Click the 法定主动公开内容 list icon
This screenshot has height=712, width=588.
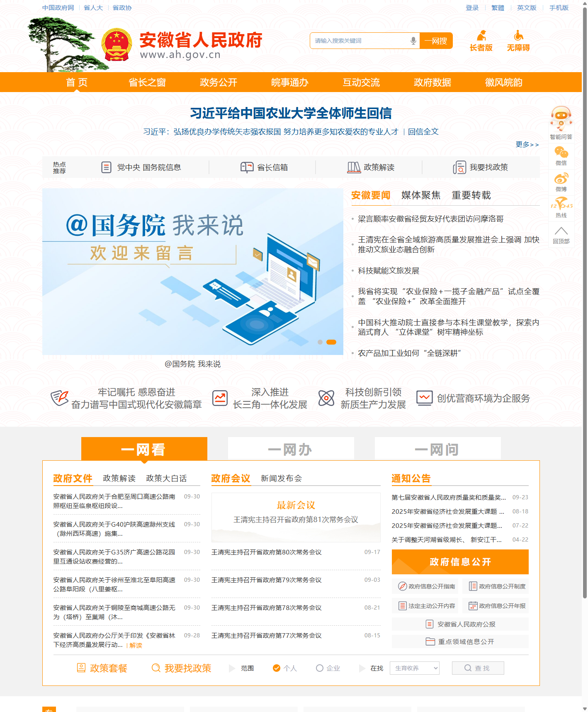click(402, 606)
